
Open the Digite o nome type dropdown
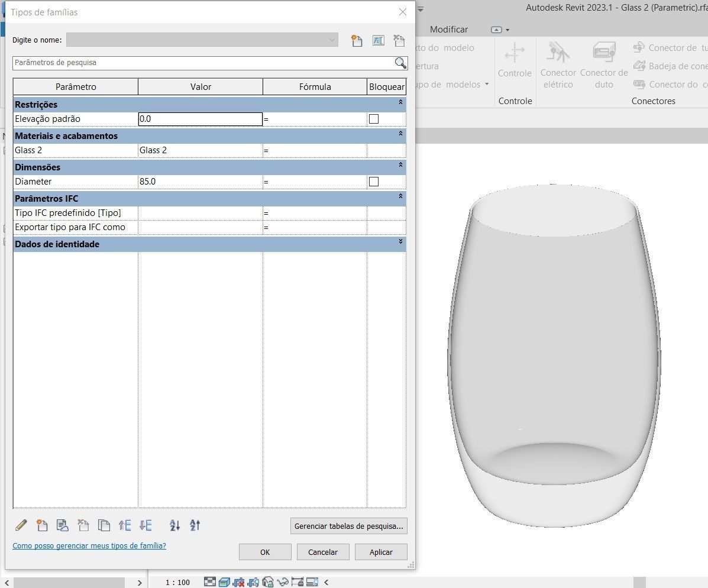coord(202,40)
